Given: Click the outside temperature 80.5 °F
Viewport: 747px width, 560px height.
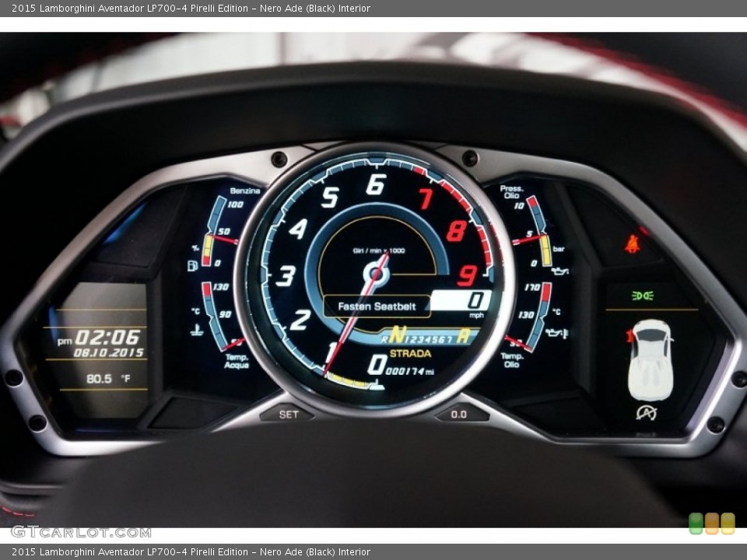Looking at the screenshot, I should pyautogui.click(x=108, y=379).
